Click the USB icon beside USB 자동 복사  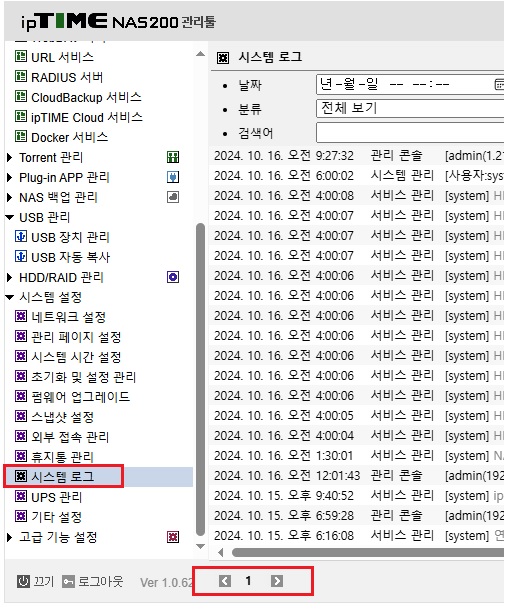(x=21, y=256)
